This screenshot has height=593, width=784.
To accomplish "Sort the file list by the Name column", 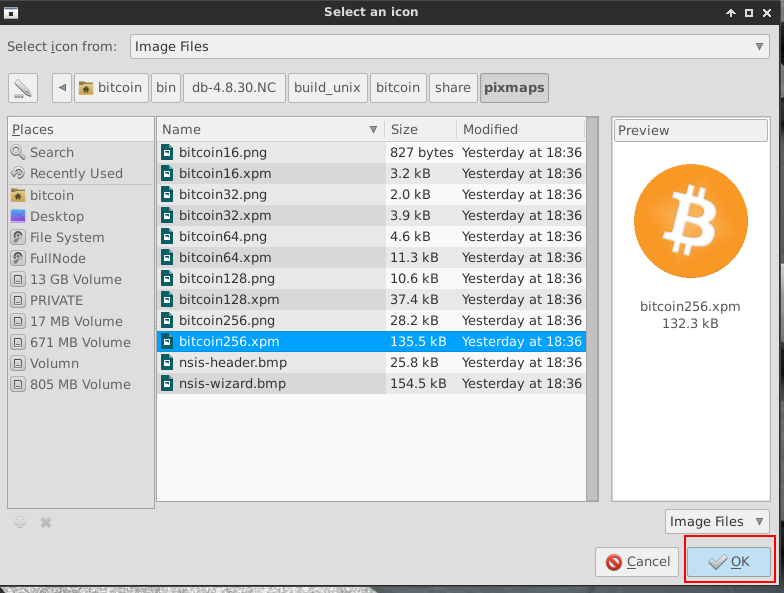I will click(270, 130).
